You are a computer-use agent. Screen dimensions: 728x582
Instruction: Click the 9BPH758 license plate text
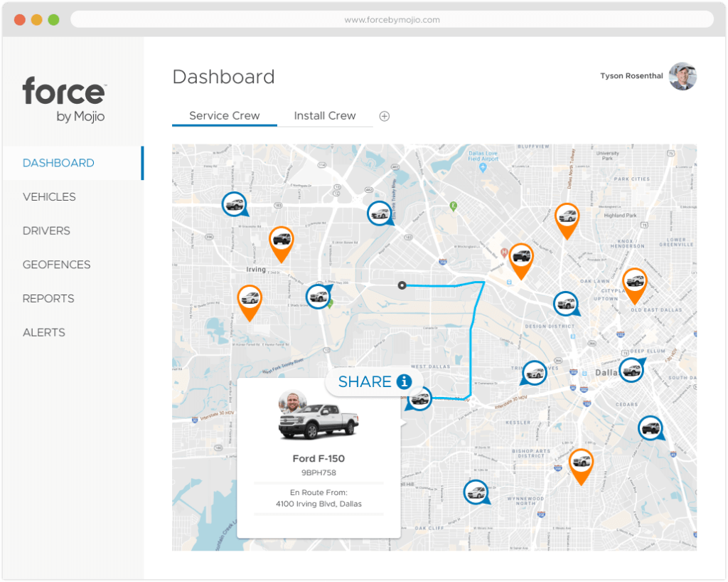click(318, 473)
